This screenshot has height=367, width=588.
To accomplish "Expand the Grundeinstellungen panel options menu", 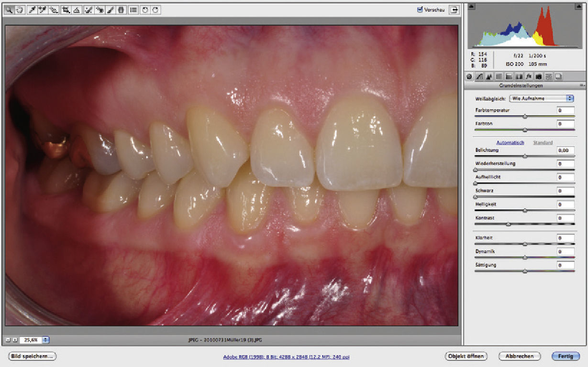I will (582, 86).
